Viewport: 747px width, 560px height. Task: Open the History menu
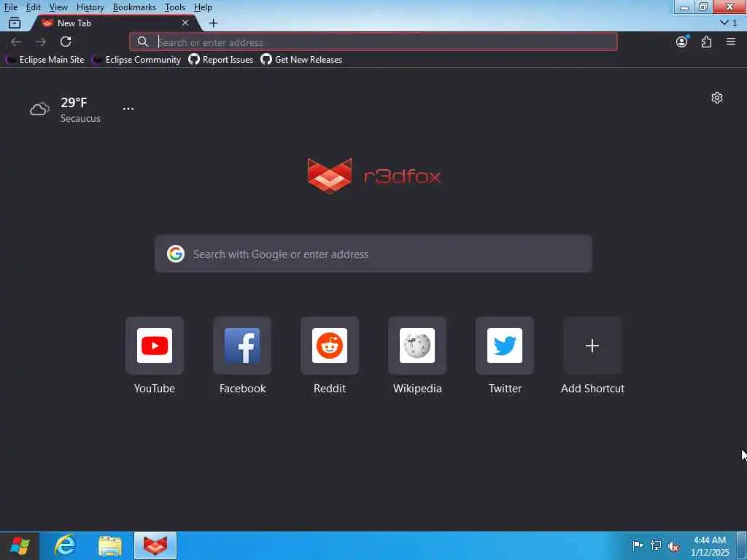tap(90, 7)
